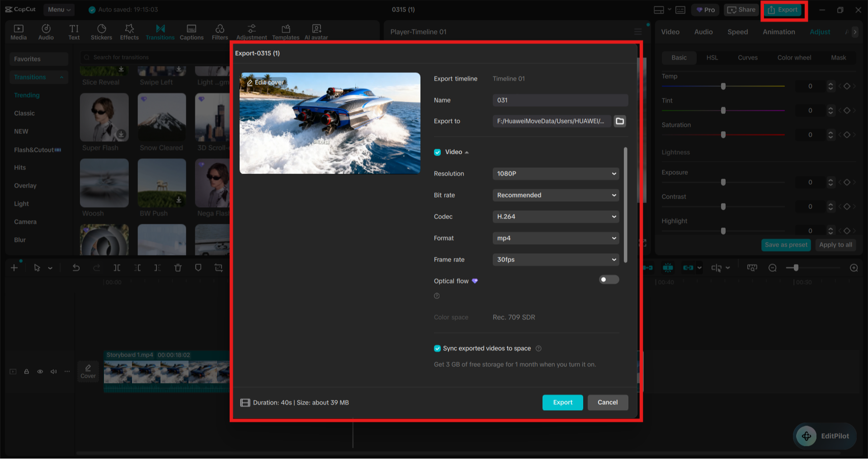This screenshot has width=868, height=459.
Task: Click Edit cover on export thumbnail
Action: tap(265, 82)
